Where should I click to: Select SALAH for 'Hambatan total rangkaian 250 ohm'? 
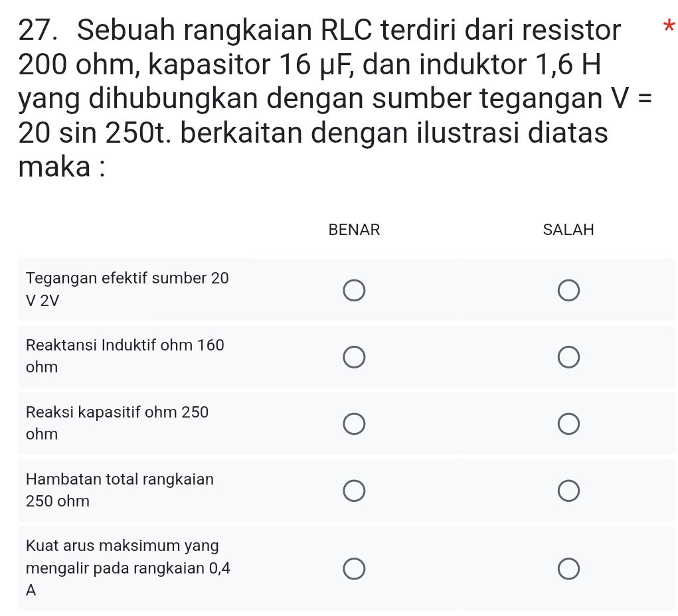pyautogui.click(x=568, y=490)
